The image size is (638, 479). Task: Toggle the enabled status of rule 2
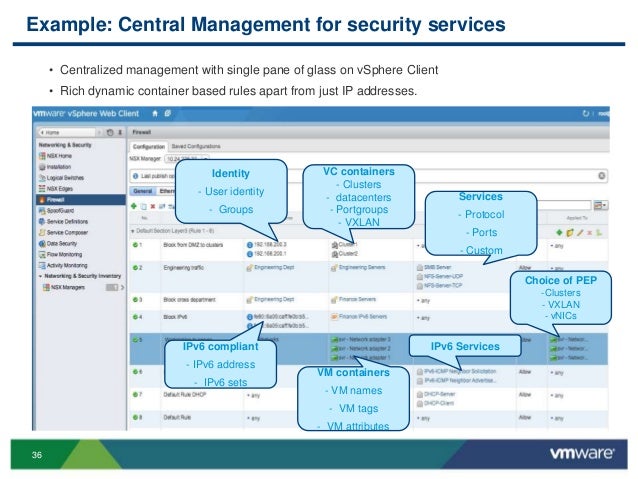coord(135,268)
